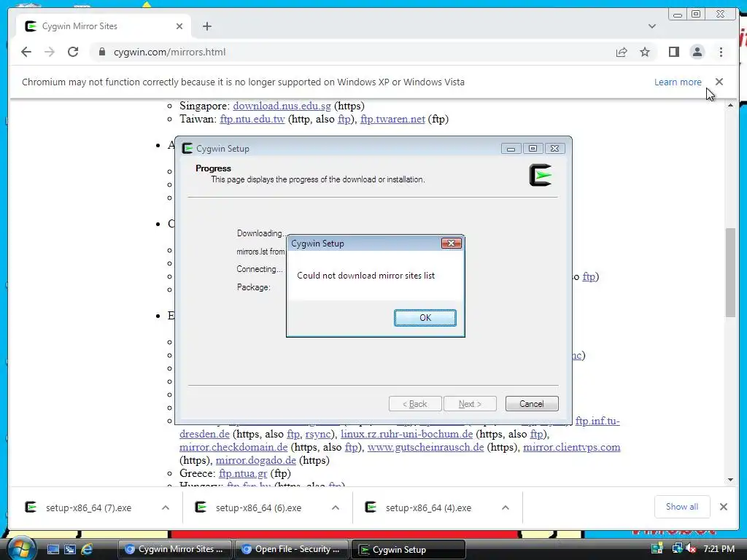Click the ftp link after Taiwan ntu.edu.tw
Viewport: 747px width, 560px height.
344,119
